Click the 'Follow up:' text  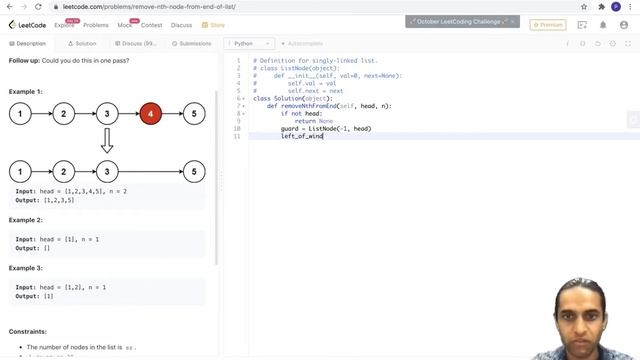pyautogui.click(x=24, y=60)
